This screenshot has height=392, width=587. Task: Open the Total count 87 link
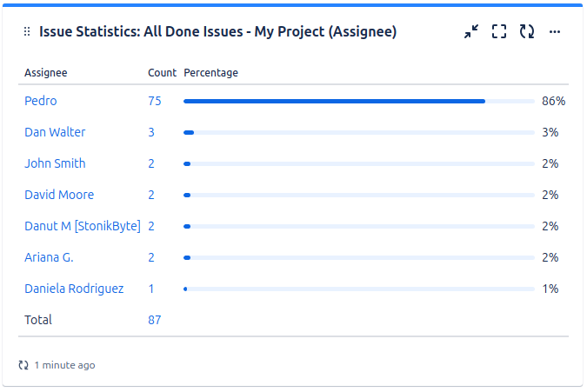[x=155, y=320]
